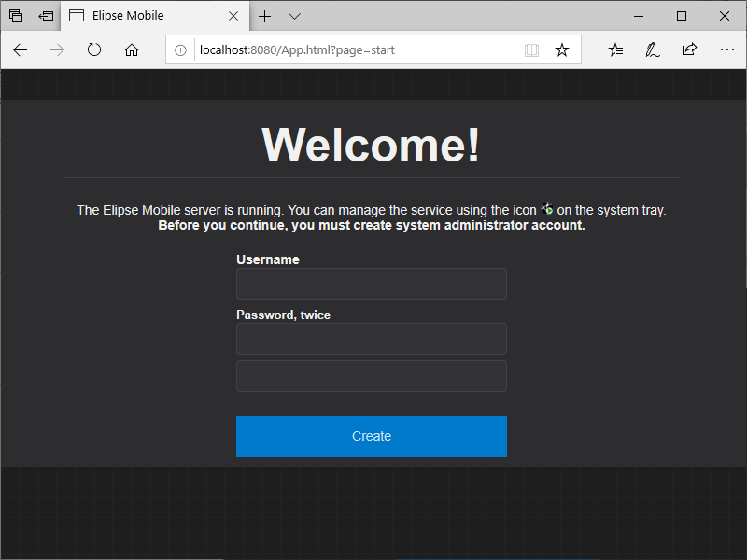Viewport: 747px width, 560px height.
Task: Close the Elipse Mobile tab
Action: coord(233,16)
